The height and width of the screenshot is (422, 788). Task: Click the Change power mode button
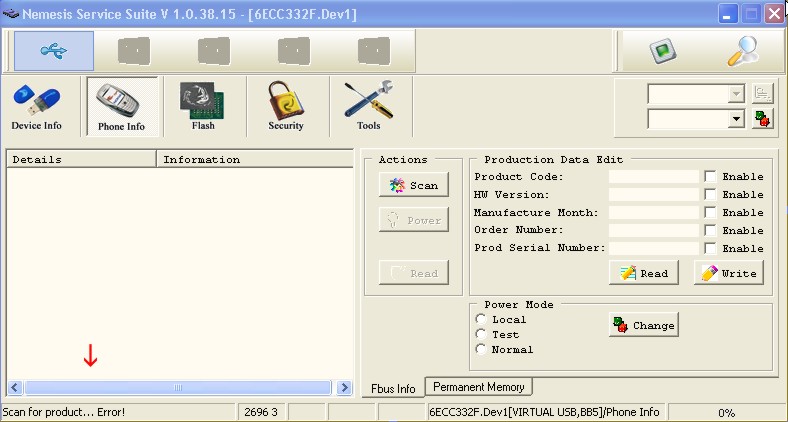click(x=644, y=325)
